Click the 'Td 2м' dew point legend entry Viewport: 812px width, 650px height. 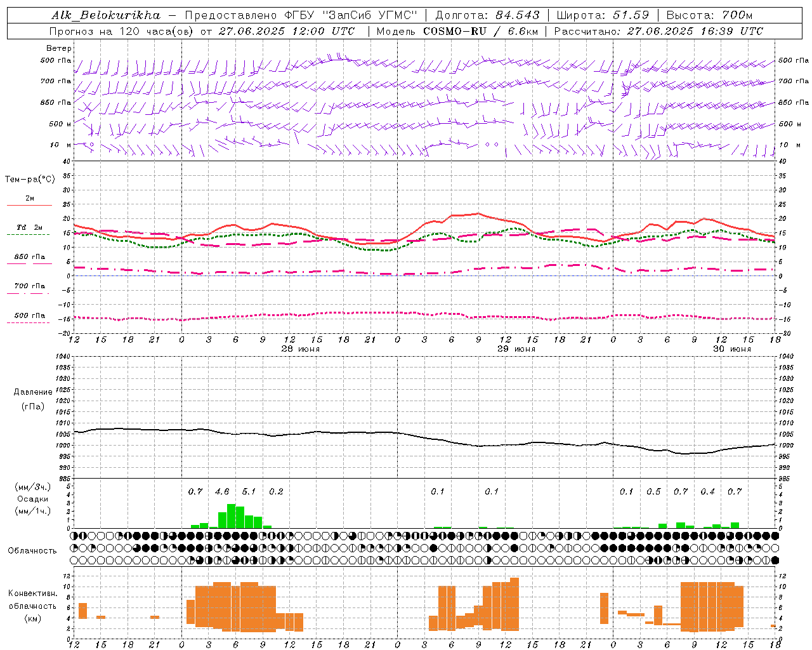pos(30,227)
